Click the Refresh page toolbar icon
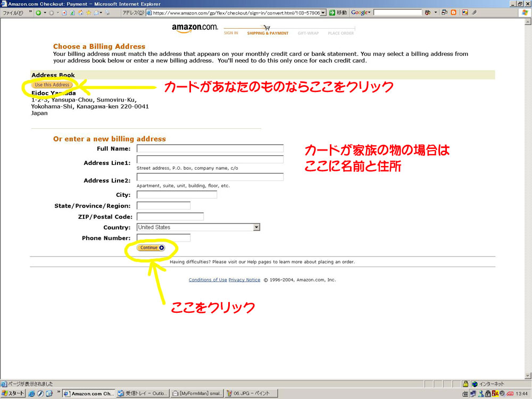The width and height of the screenshot is (532, 399). 72,13
